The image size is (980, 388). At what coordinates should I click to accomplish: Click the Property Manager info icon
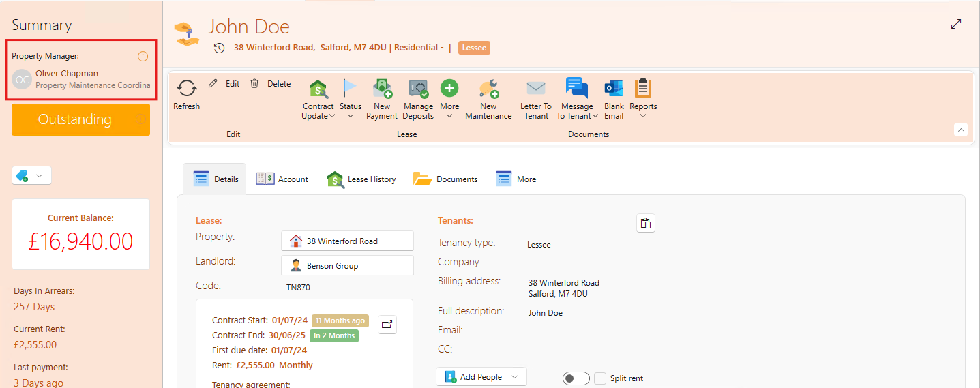pos(143,56)
